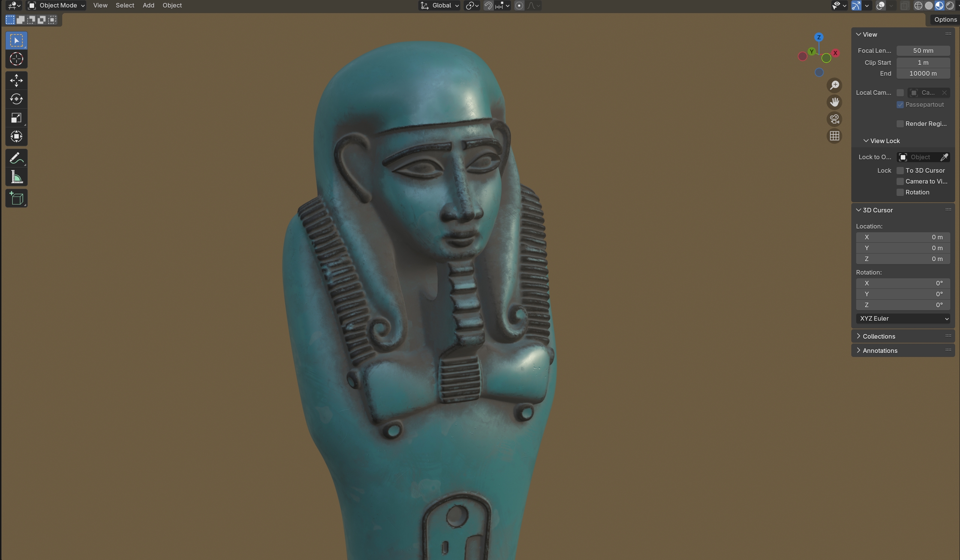Open the Select menu
The image size is (960, 560).
124,5
